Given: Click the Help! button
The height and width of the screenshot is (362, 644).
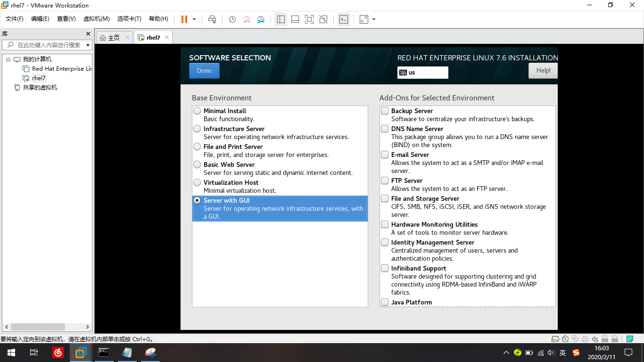Looking at the screenshot, I should click(543, 71).
